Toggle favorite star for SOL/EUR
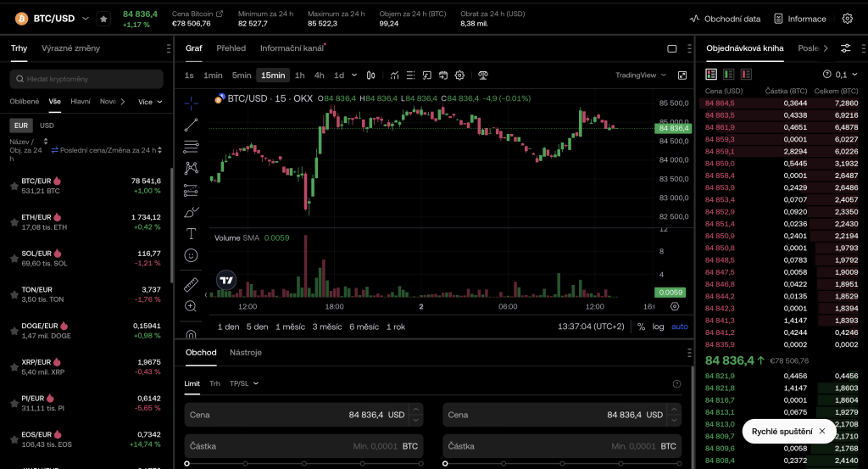 [14, 259]
